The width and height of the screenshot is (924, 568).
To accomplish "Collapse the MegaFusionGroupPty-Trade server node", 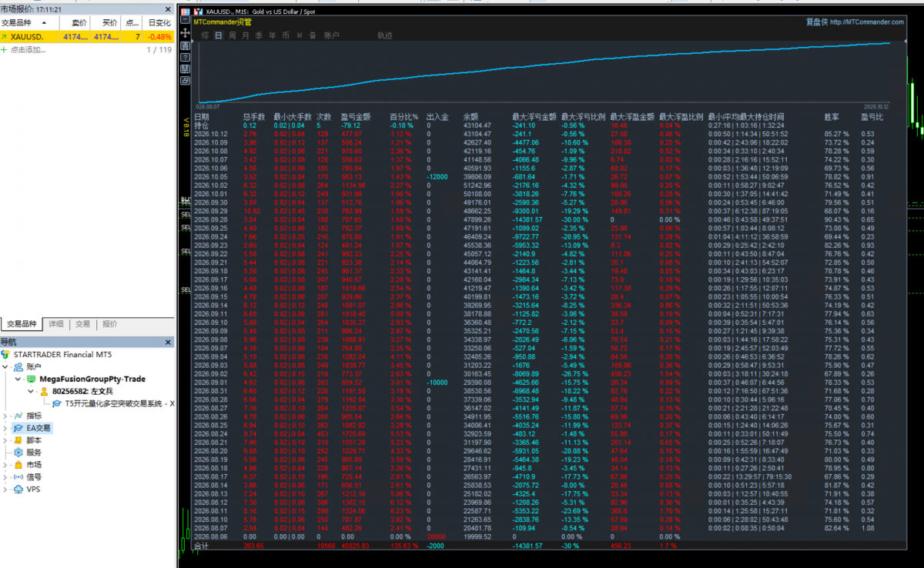I will (18, 379).
